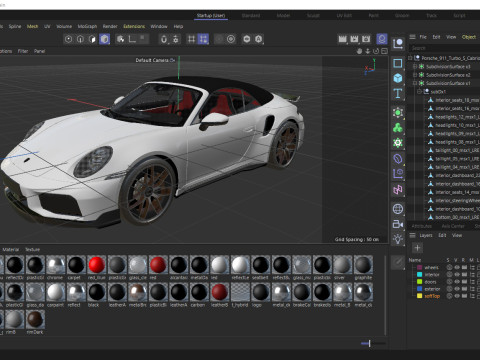Click the disabled pencil icon below sidebar

398,262
